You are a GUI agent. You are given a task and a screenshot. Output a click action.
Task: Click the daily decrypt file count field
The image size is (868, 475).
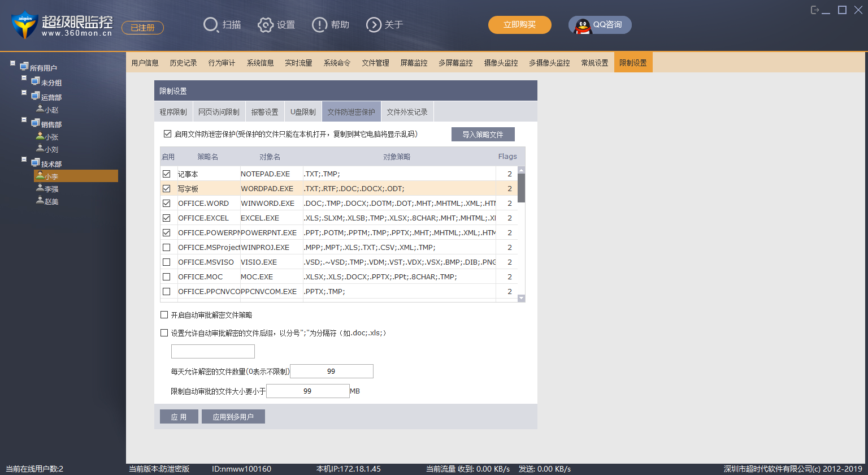[331, 372]
